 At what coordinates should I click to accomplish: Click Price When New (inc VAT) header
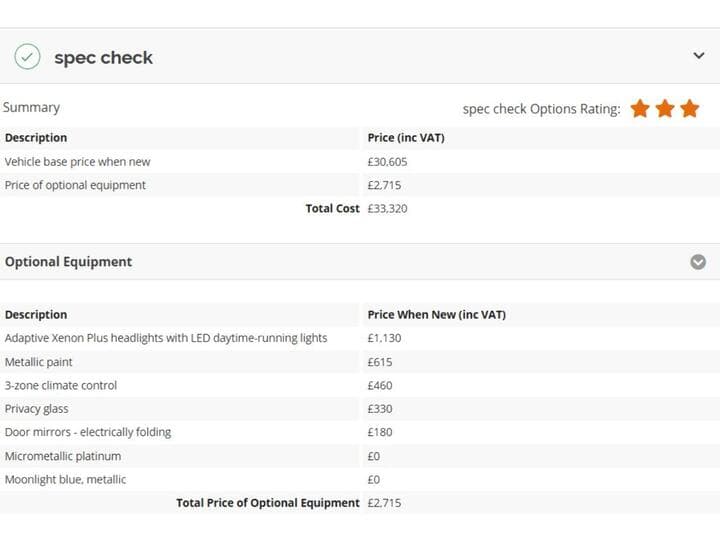pos(437,315)
